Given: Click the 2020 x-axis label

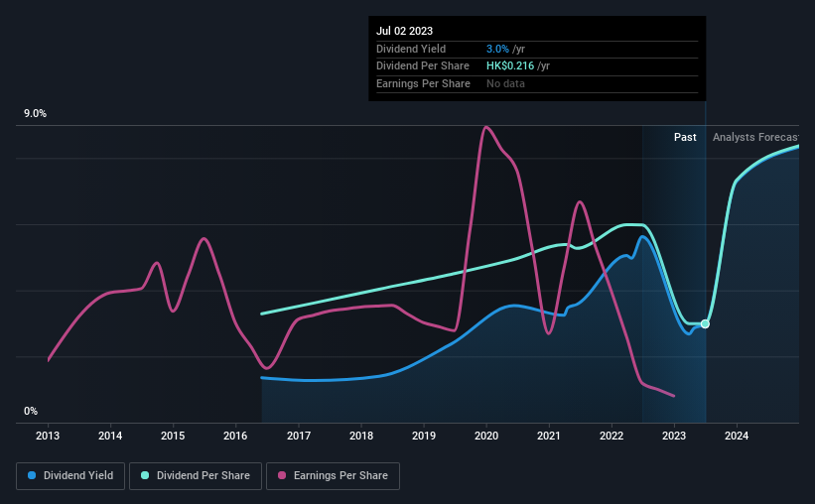Looking at the screenshot, I should [x=486, y=436].
